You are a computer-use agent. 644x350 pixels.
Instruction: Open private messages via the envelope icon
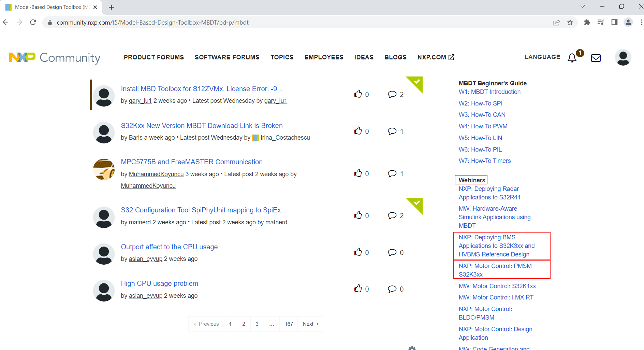(596, 58)
